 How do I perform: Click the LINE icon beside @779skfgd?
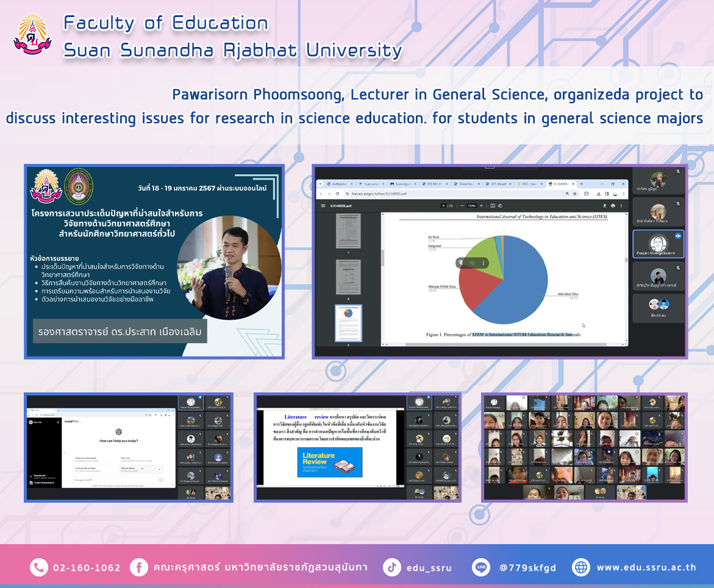(481, 568)
